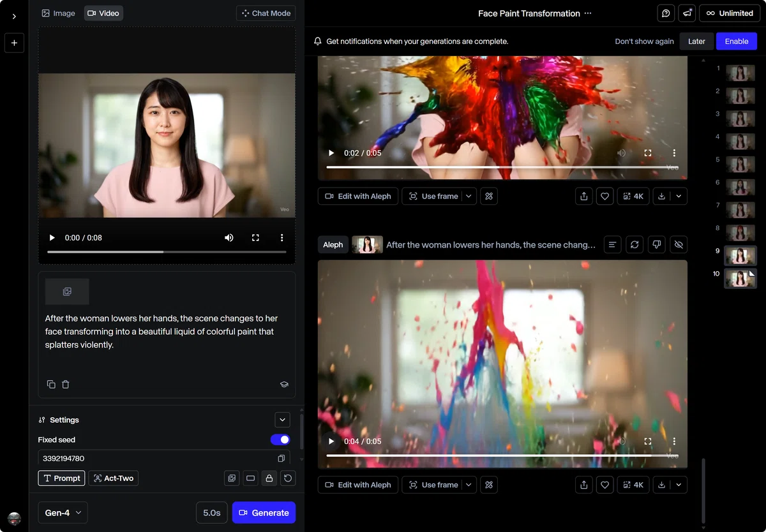The width and height of the screenshot is (766, 532).
Task: Dismiss the notification with Don't show again
Action: coord(644,41)
